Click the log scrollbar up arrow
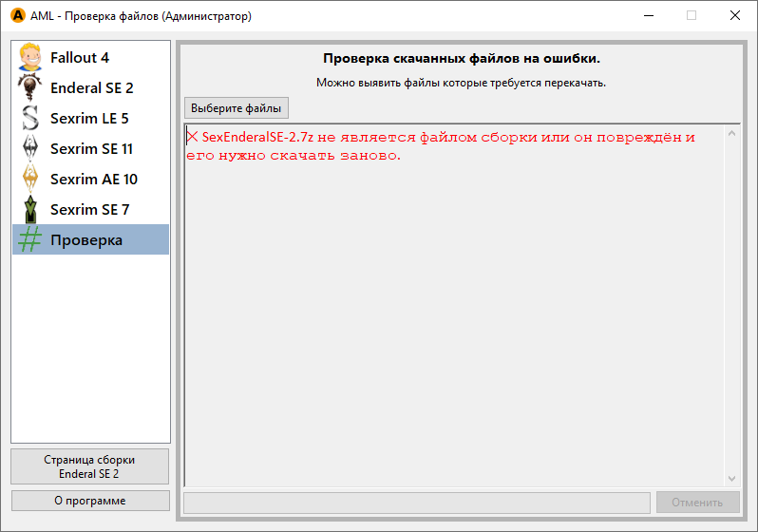Screen dimensions: 758x532 tap(731, 133)
